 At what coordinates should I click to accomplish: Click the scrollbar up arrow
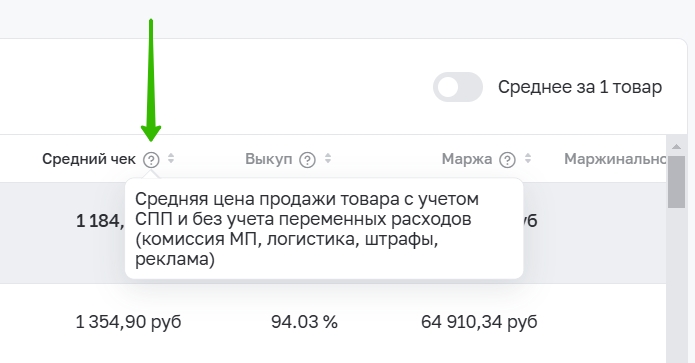point(676,146)
